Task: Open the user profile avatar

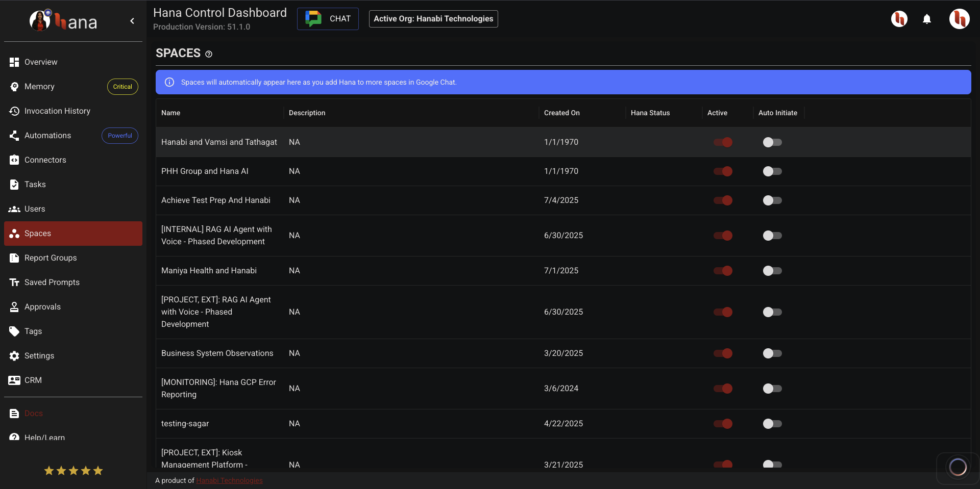Action: pyautogui.click(x=959, y=19)
